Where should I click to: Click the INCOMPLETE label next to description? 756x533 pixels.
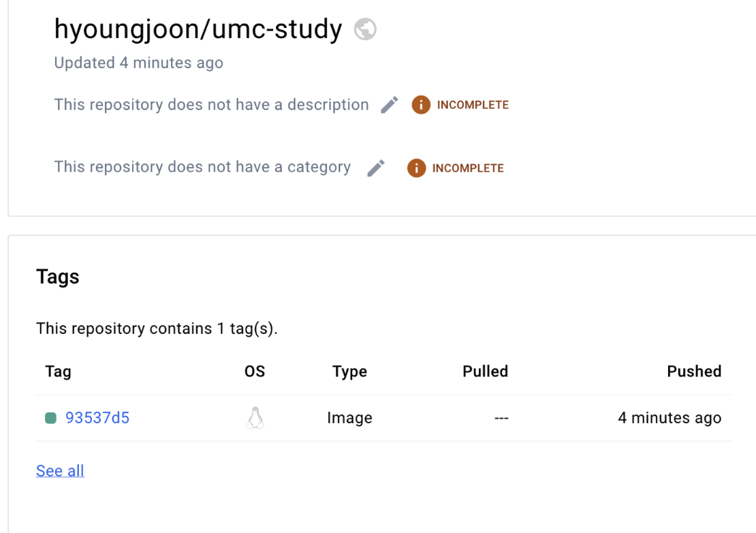(473, 105)
